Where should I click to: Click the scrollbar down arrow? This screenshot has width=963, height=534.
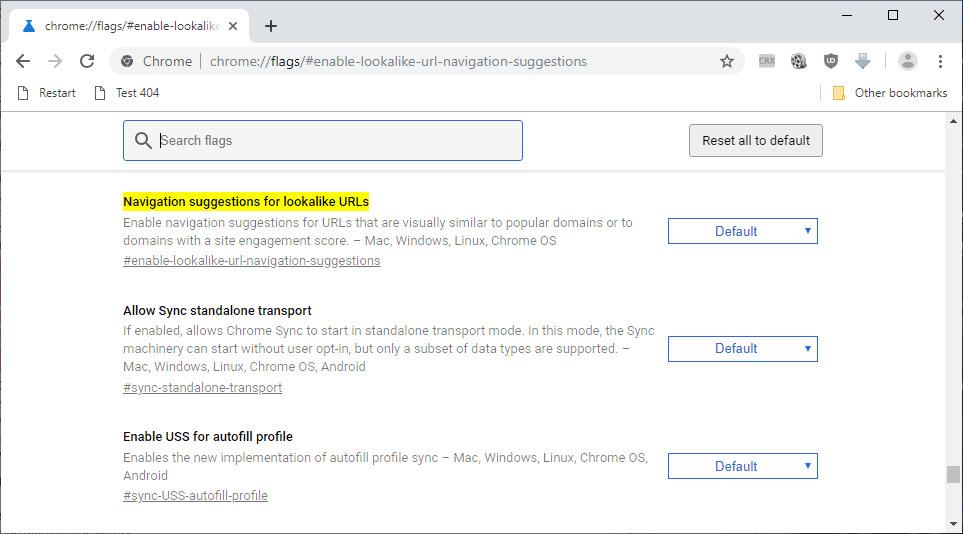point(953,524)
